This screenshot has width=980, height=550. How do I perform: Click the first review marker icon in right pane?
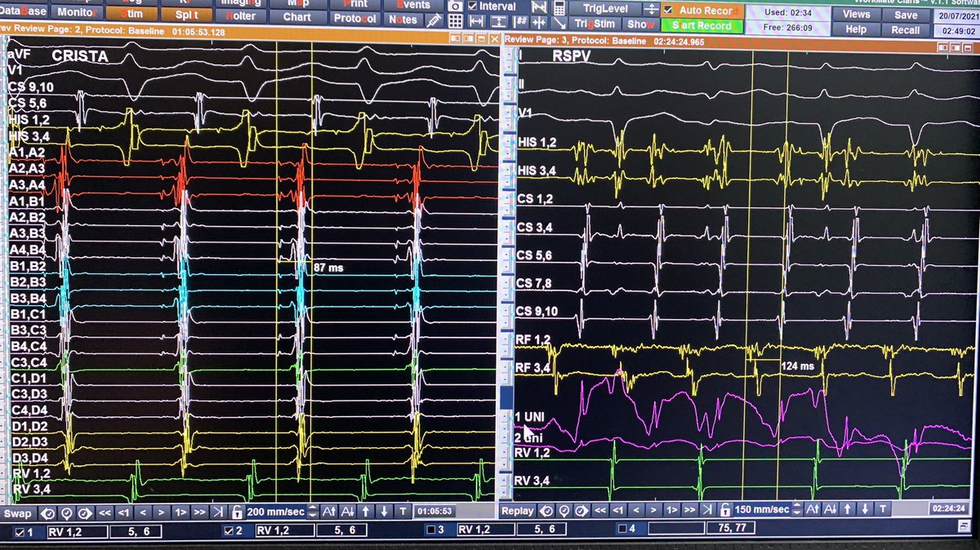(546, 511)
